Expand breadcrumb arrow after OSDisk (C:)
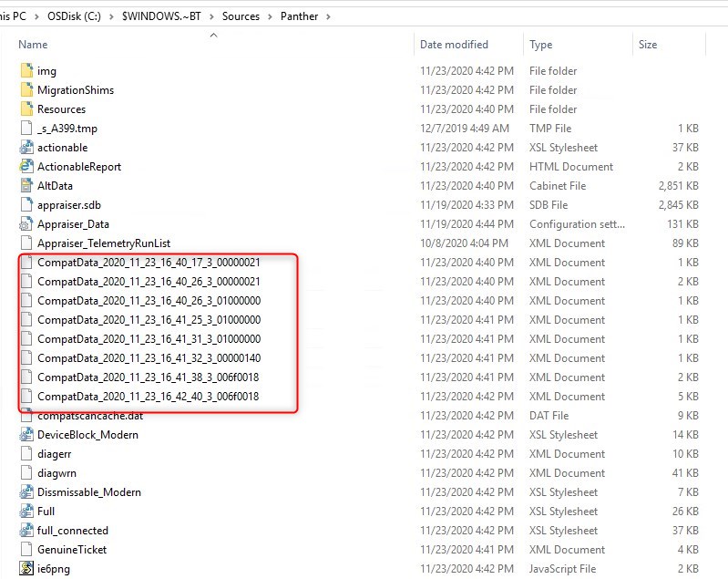The width and height of the screenshot is (728, 579). click(111, 16)
